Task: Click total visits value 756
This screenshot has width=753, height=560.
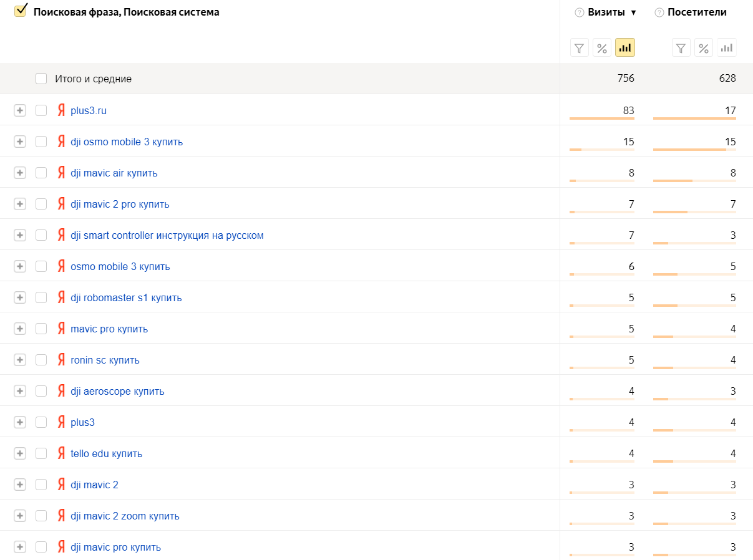Action: 626,79
